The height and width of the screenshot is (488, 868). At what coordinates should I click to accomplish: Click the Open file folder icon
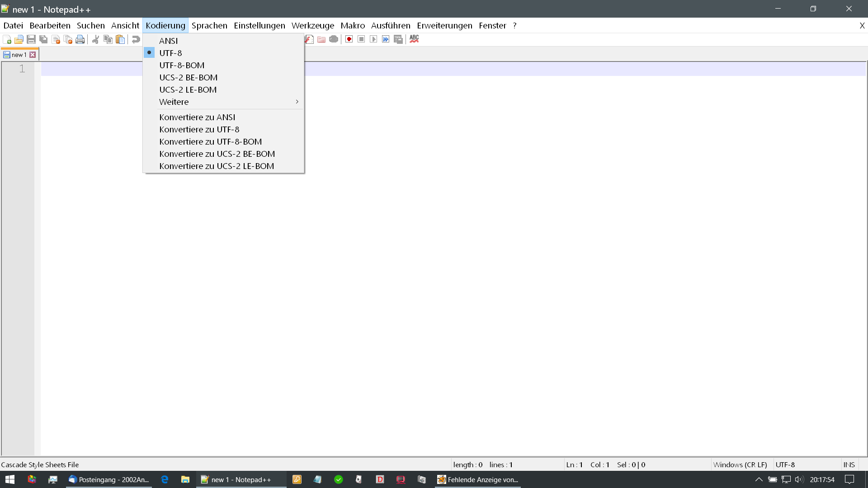(x=19, y=39)
